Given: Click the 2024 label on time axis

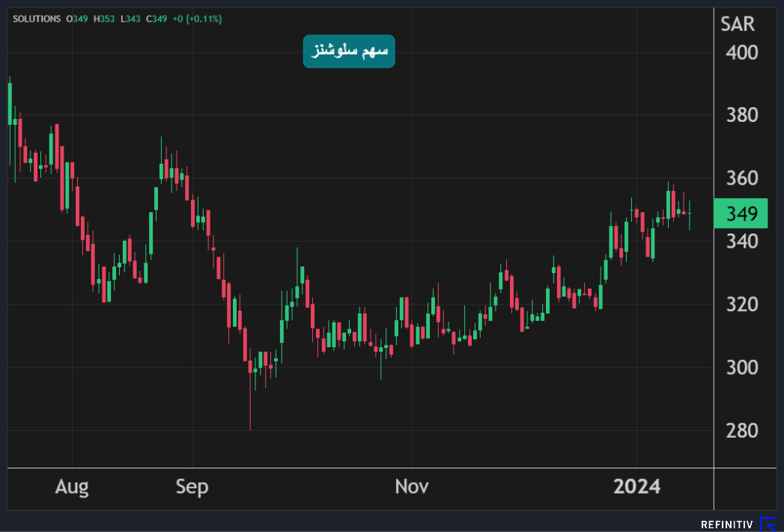Looking at the screenshot, I should click(636, 487).
